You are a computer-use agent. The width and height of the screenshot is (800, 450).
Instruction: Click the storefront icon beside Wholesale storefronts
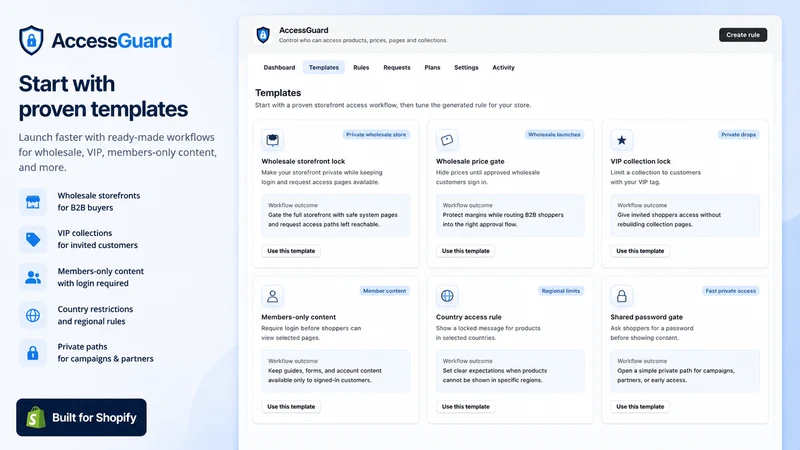tap(33, 202)
